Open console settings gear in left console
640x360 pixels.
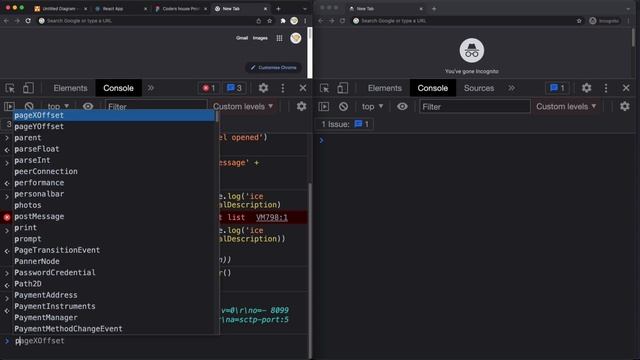(301, 107)
